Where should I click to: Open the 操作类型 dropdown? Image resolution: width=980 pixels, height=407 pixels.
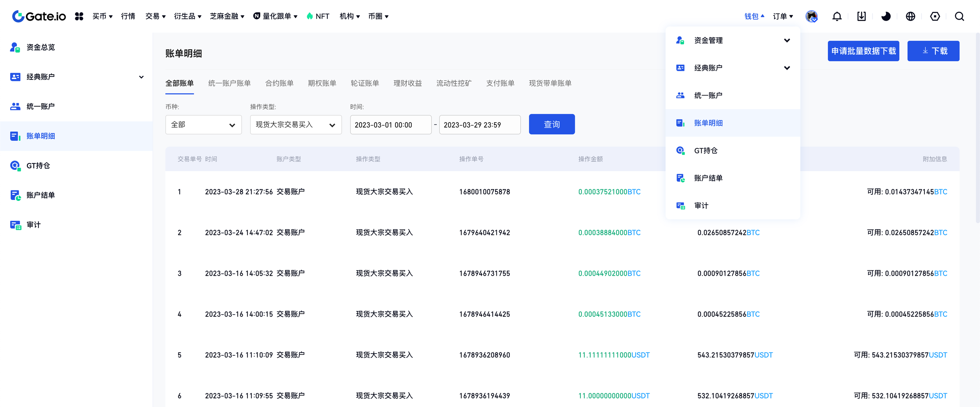[x=296, y=125]
